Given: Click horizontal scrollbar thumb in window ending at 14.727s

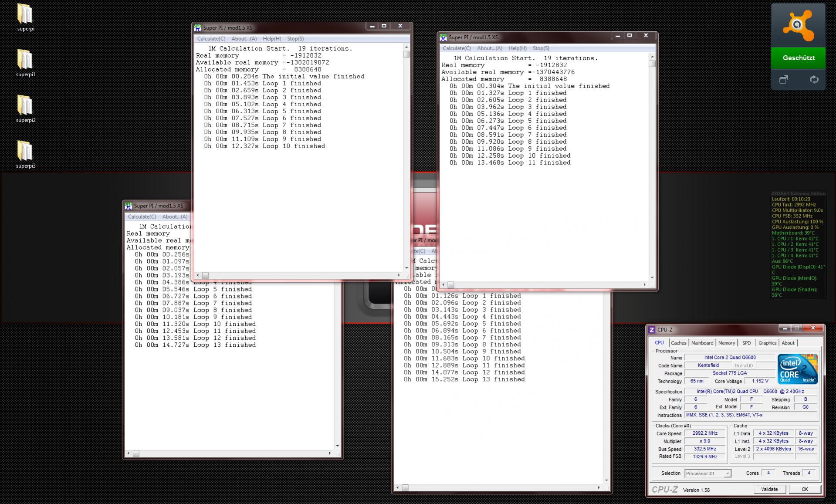Looking at the screenshot, I should coord(136,453).
